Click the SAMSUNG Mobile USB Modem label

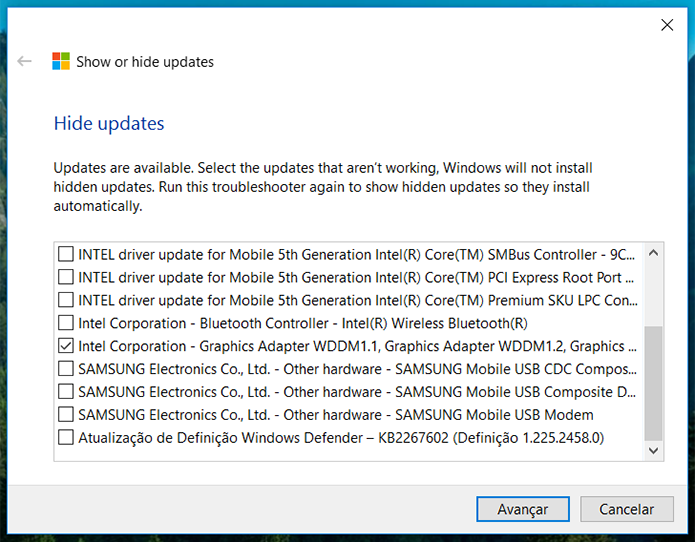point(336,415)
